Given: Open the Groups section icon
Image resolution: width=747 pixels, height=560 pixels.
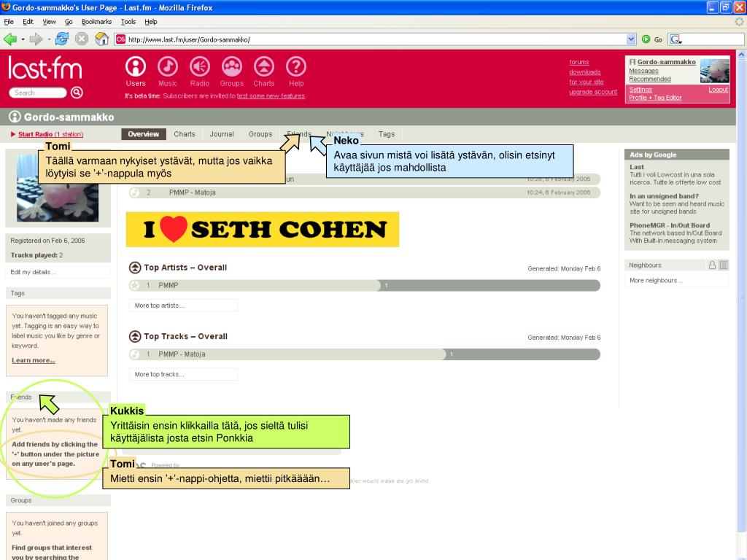Looking at the screenshot, I should coord(231,66).
